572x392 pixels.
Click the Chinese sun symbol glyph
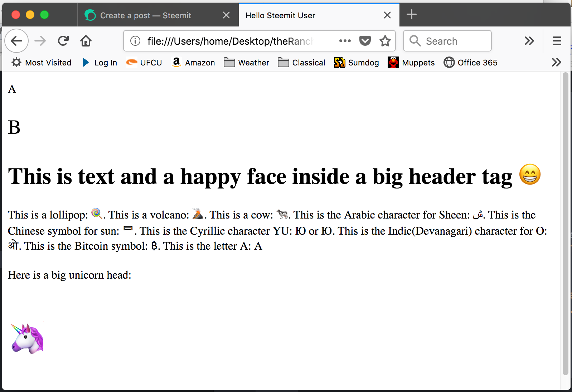128,229
